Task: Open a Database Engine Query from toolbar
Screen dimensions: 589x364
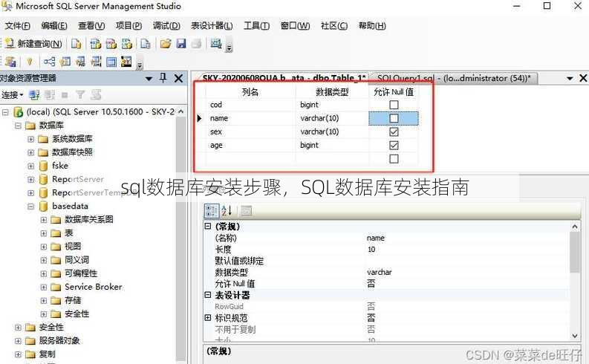Action: 77,44
